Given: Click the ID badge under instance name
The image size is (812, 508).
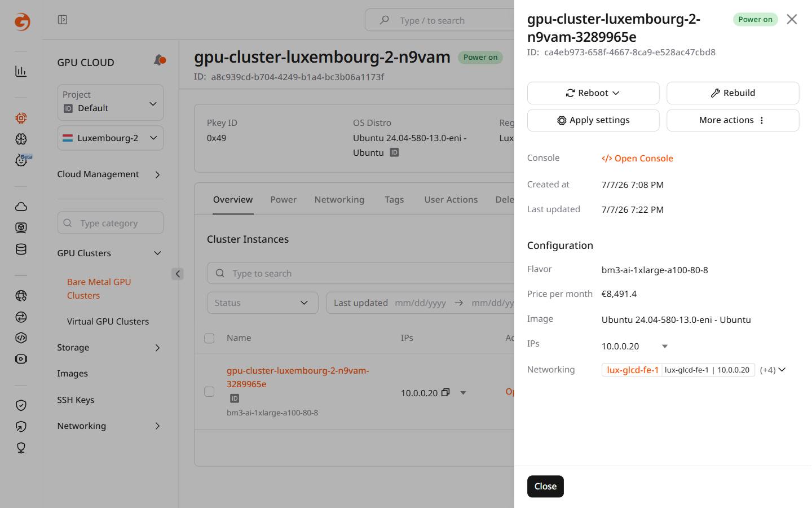Looking at the screenshot, I should tap(235, 398).
